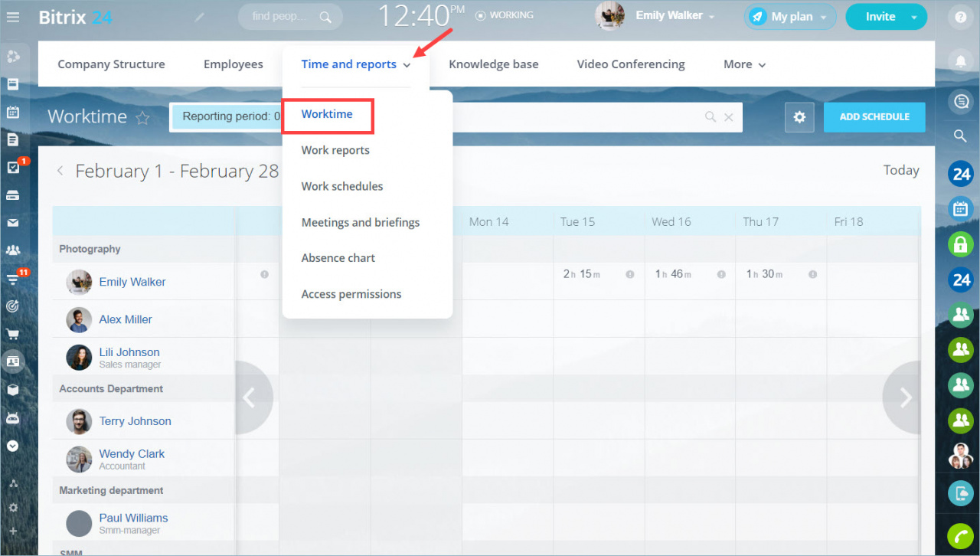Open the robot automation icon
Viewport: 980px width, 556px height.
point(12,418)
